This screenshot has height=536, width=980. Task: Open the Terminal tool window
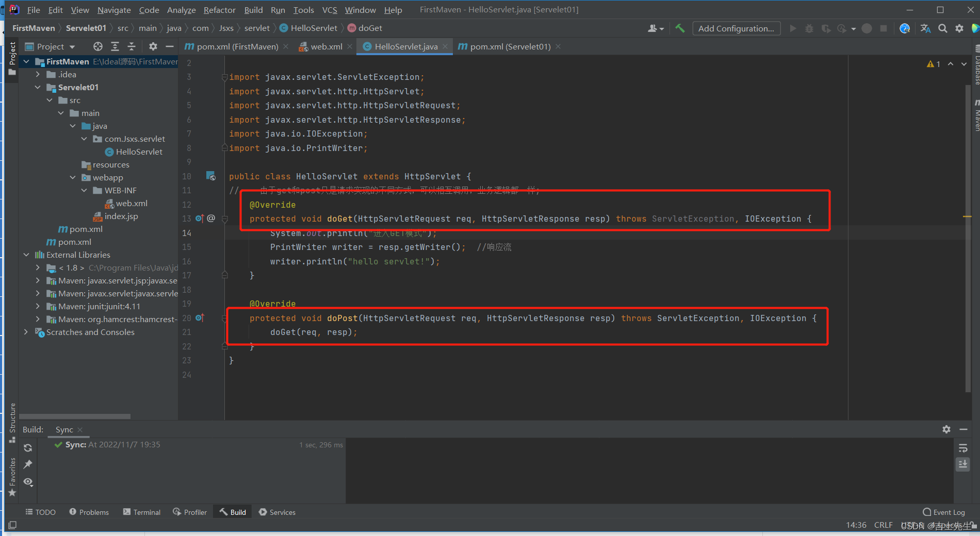142,512
